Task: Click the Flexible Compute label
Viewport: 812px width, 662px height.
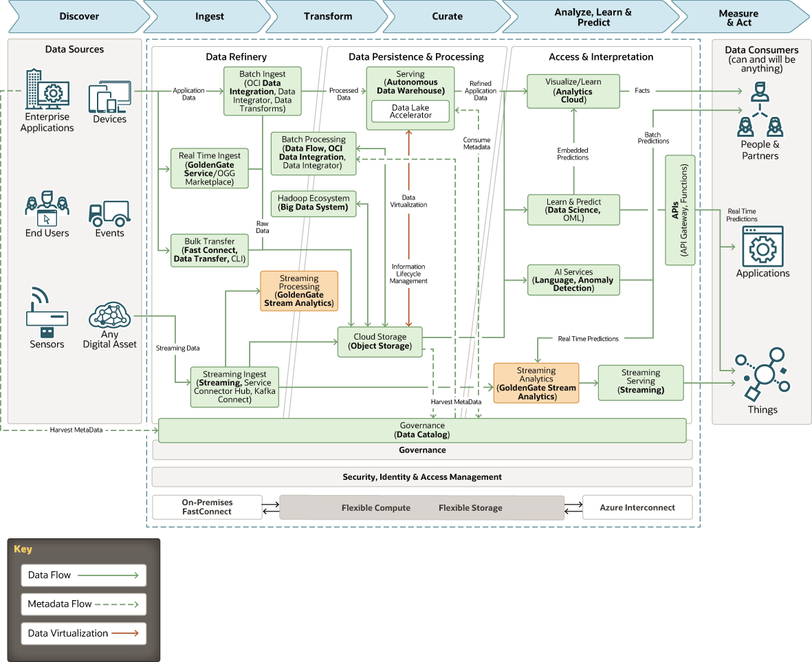Action: tap(376, 508)
